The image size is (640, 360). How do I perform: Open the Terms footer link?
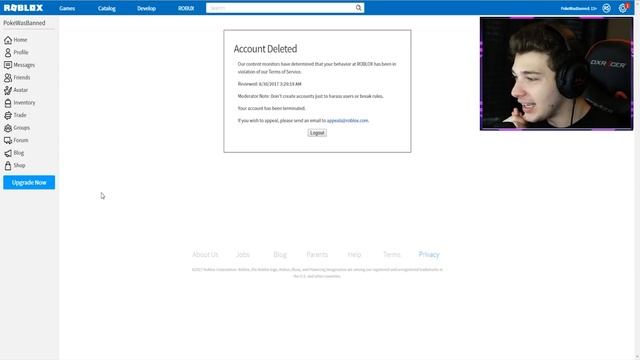point(392,254)
